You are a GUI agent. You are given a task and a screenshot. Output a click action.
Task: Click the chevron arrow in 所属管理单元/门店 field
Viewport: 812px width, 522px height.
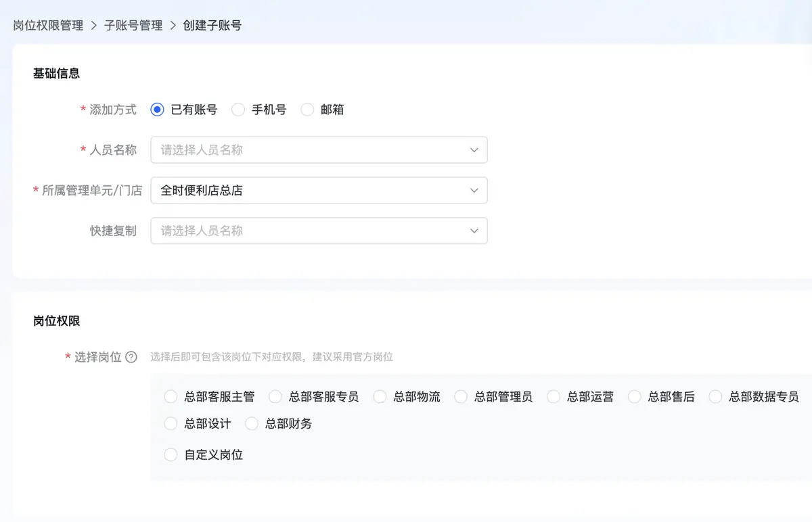(474, 191)
